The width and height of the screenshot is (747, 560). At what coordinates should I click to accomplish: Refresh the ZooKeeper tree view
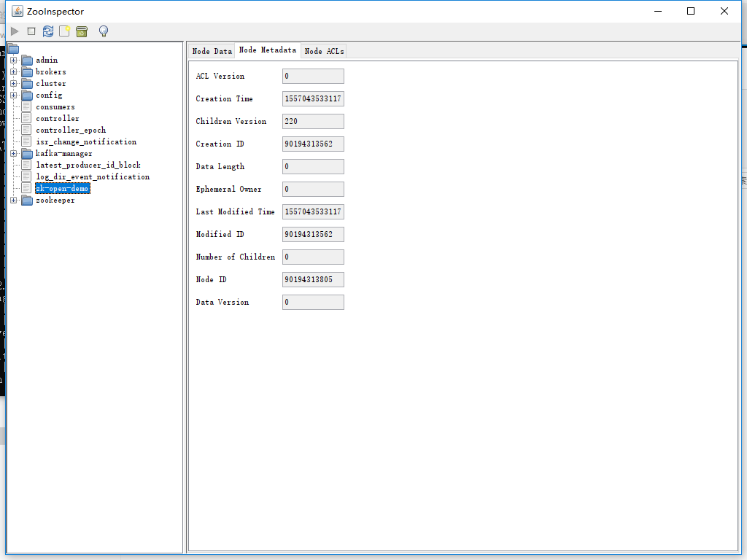(x=48, y=31)
